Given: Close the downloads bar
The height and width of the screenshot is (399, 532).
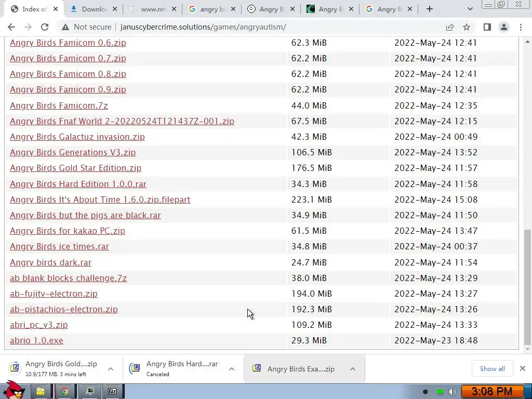Looking at the screenshot, I should coord(523,368).
